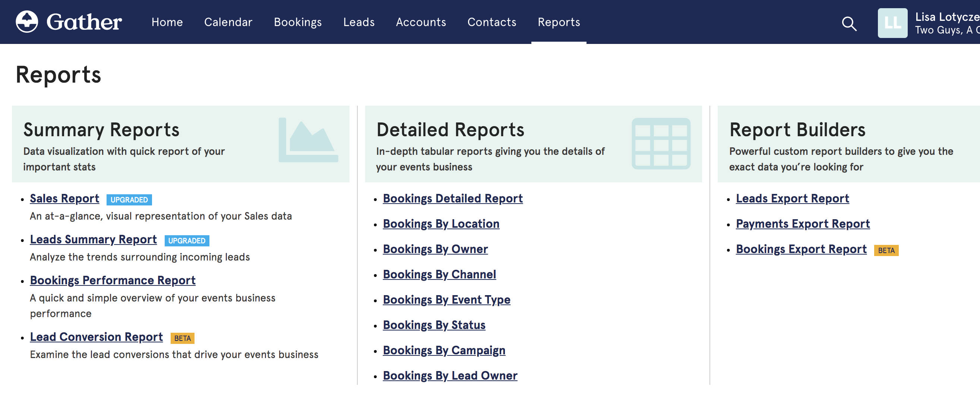Click the BETA badge beside Lead Conversion Report

(182, 338)
